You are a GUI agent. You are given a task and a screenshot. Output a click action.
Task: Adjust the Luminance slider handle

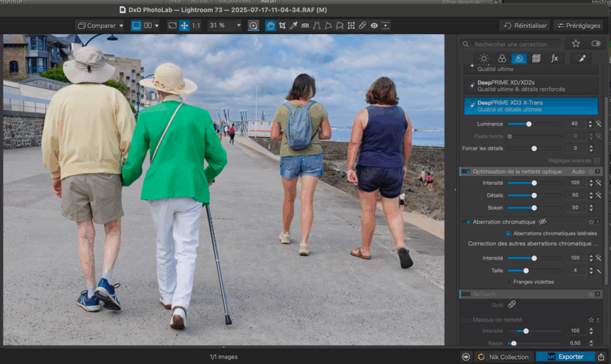(x=529, y=124)
